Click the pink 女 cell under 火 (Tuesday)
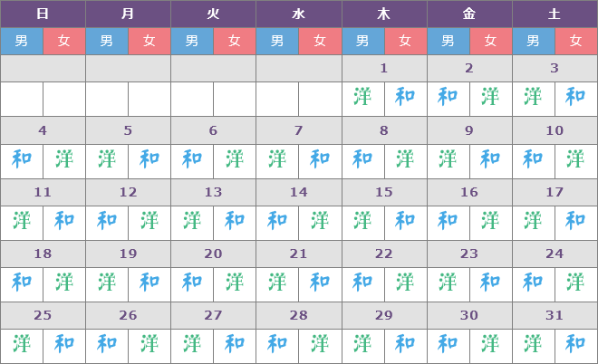Image resolution: width=598 pixels, height=364 pixels. pyautogui.click(x=235, y=41)
